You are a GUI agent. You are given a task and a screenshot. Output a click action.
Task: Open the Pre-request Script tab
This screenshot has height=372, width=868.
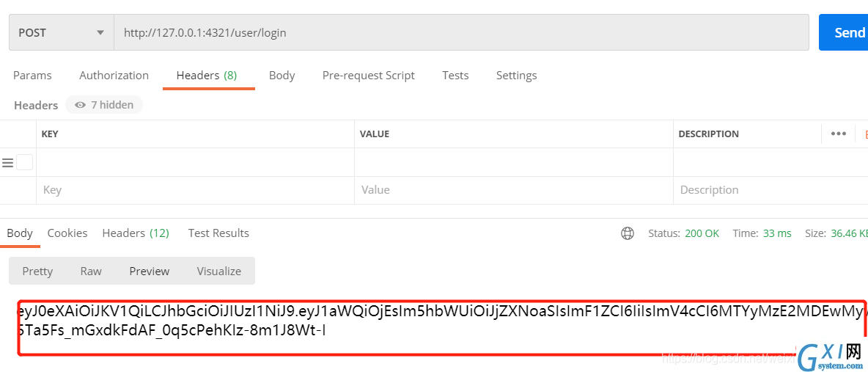[369, 76]
